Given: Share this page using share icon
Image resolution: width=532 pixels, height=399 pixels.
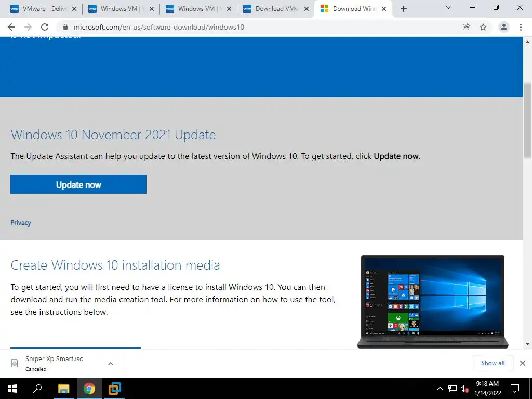Looking at the screenshot, I should (x=466, y=27).
